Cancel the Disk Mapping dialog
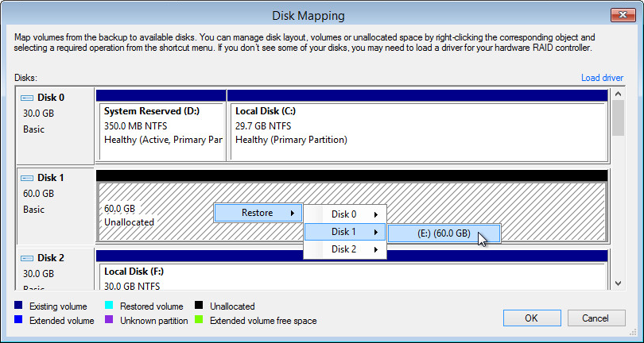This screenshot has width=644, height=343. 596,318
